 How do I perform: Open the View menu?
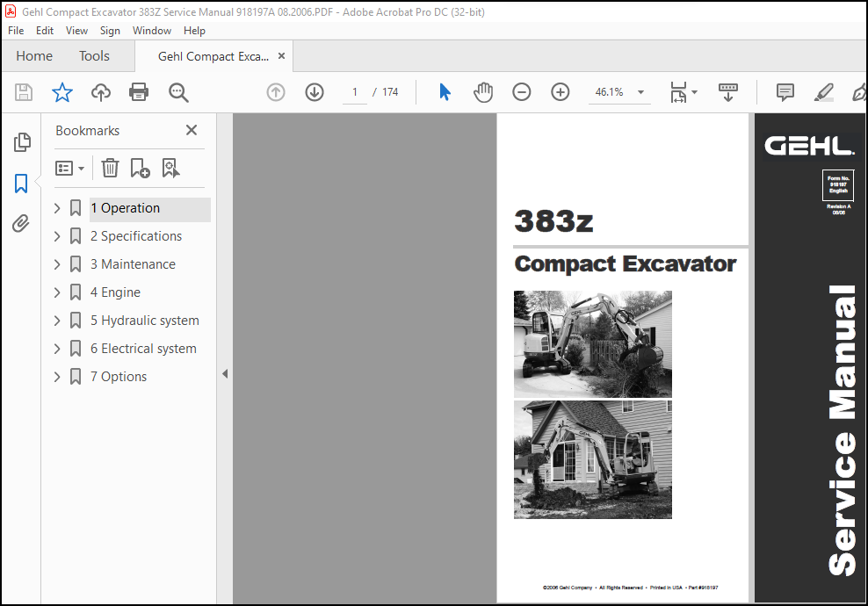76,31
